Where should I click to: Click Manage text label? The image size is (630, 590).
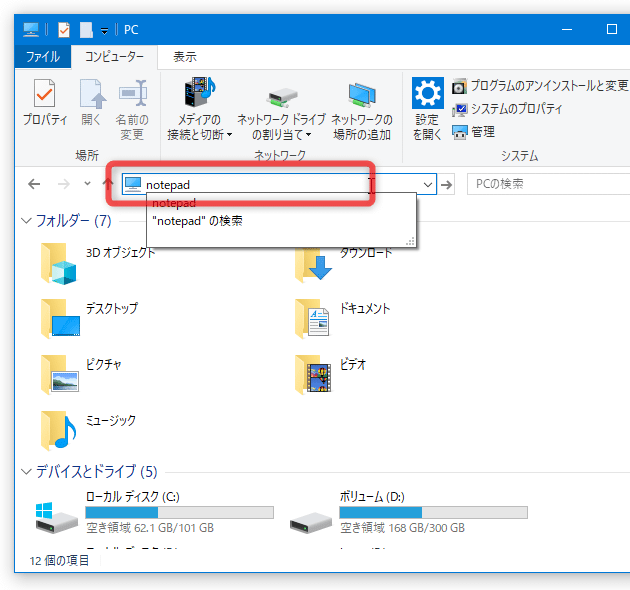tap(483, 132)
